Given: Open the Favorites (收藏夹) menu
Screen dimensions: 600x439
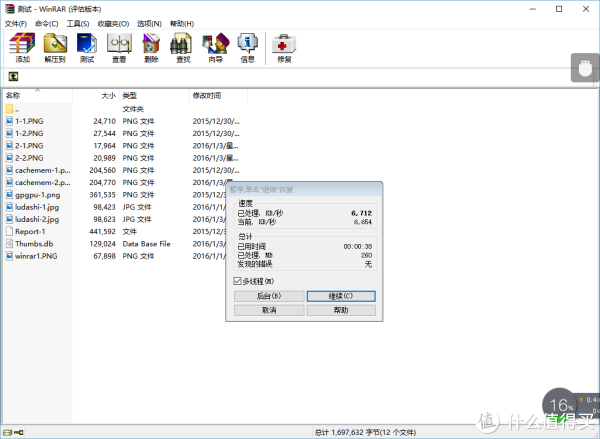Looking at the screenshot, I should 113,24.
